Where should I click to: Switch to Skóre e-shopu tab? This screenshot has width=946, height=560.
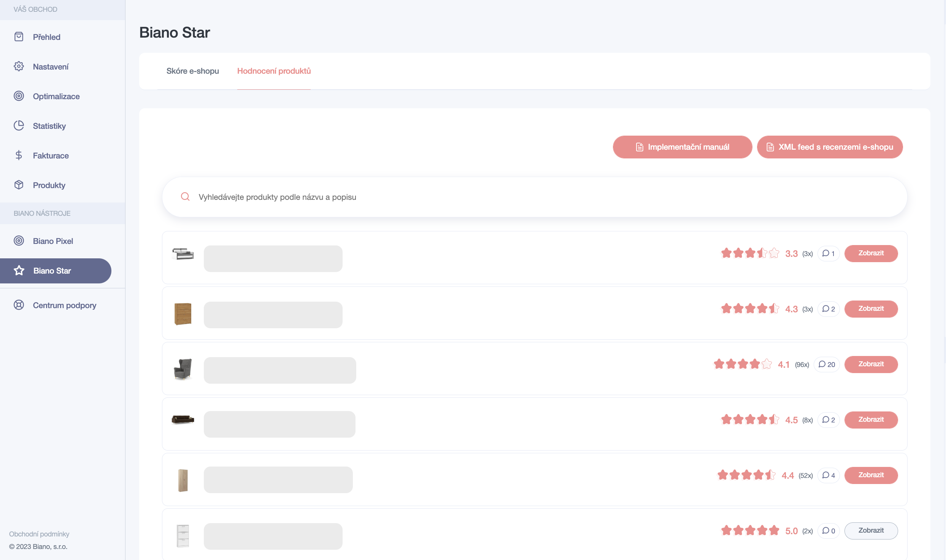(193, 71)
